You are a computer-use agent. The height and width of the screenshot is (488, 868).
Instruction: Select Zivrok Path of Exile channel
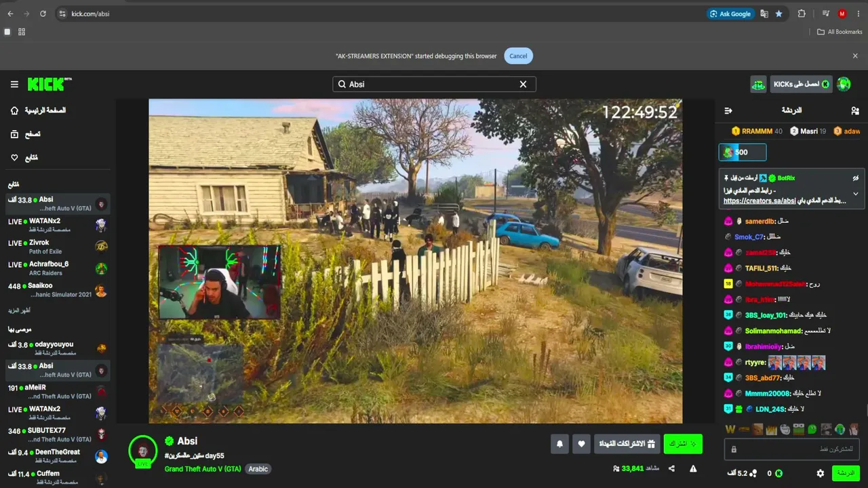coord(58,247)
